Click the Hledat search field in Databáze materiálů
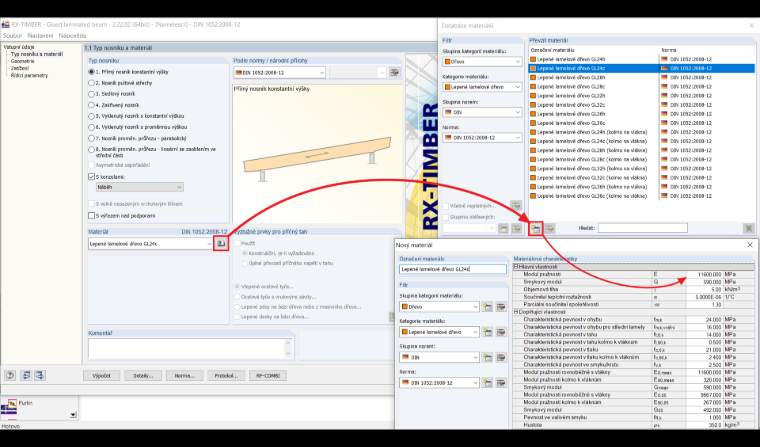The image size is (760, 447). click(642, 228)
